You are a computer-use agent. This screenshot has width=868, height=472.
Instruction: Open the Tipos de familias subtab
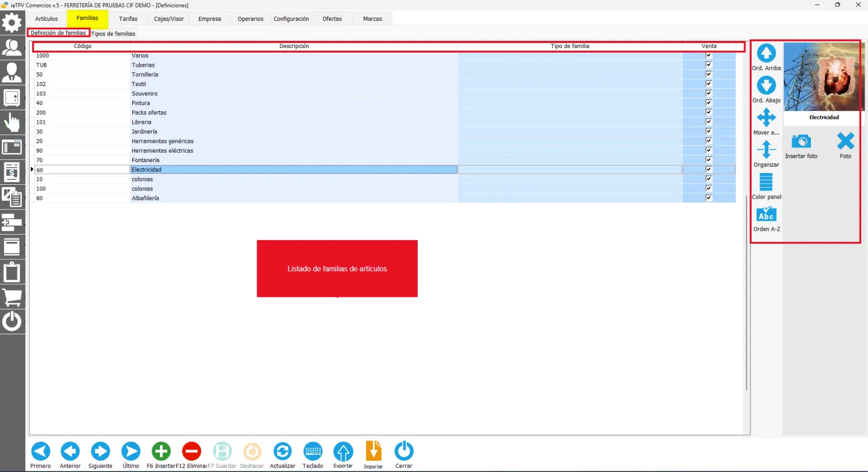tap(113, 33)
